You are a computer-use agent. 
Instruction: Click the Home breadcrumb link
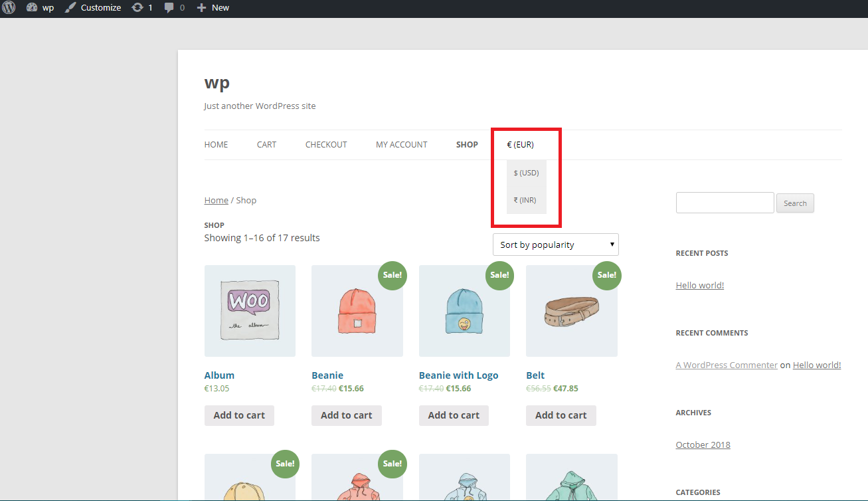[216, 200]
